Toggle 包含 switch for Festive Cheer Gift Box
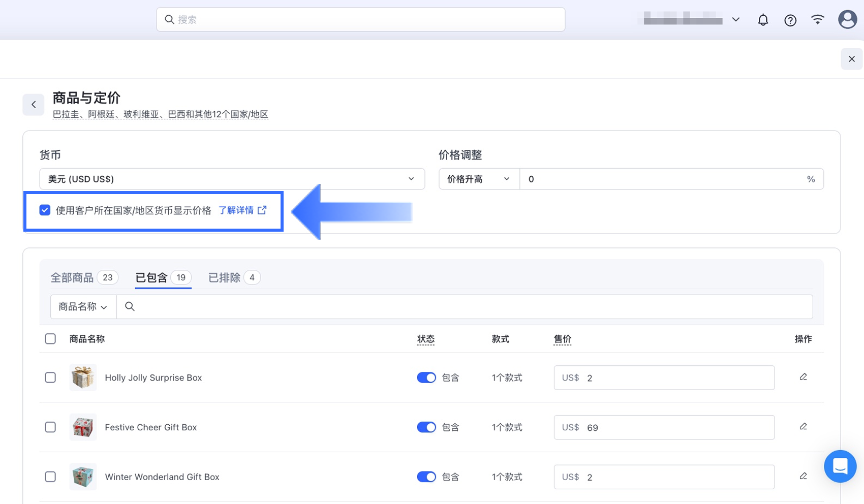864x504 pixels. pos(426,427)
